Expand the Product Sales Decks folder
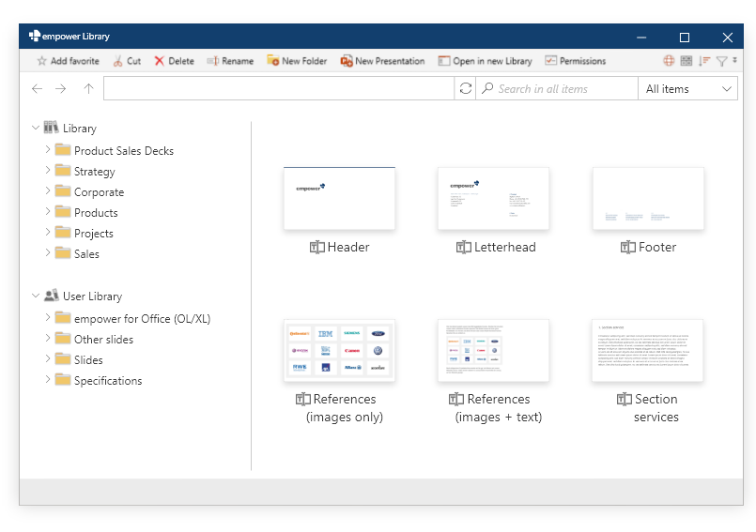Viewport: 756px width, 532px height. (48, 150)
